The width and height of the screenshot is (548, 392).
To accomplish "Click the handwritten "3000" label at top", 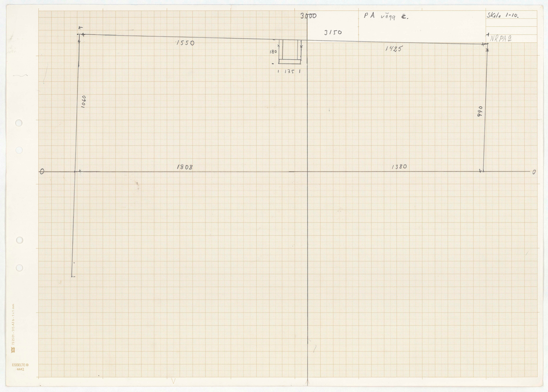I will pos(309,16).
